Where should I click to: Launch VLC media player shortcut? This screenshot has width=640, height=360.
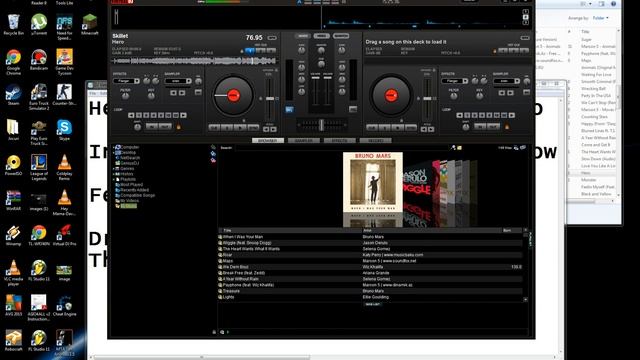pyautogui.click(x=13, y=273)
